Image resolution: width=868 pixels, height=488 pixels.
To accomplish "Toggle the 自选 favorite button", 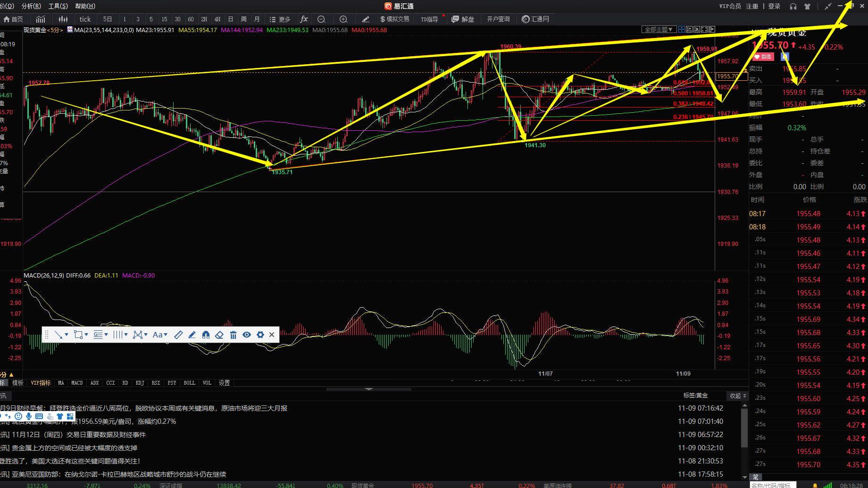I will (763, 57).
